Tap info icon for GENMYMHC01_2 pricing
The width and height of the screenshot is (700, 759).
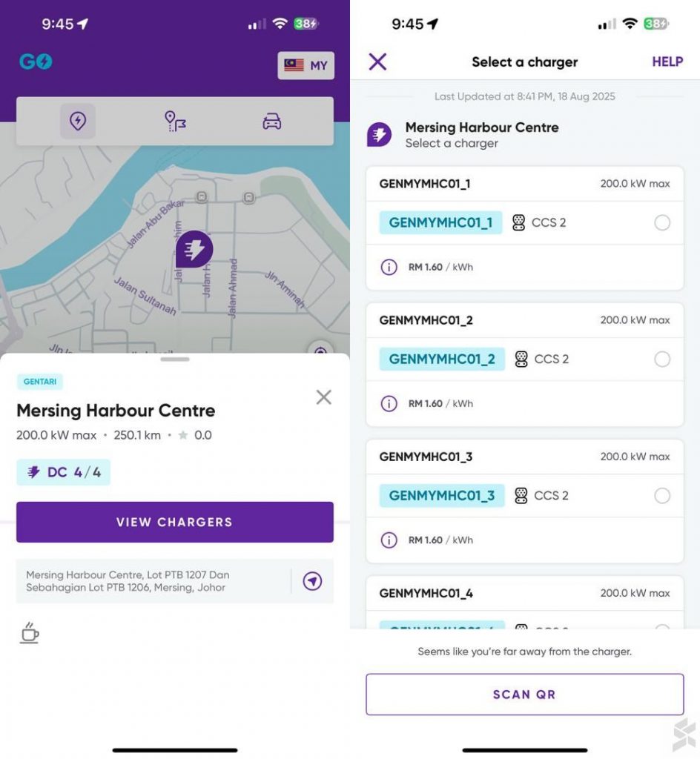tap(389, 404)
